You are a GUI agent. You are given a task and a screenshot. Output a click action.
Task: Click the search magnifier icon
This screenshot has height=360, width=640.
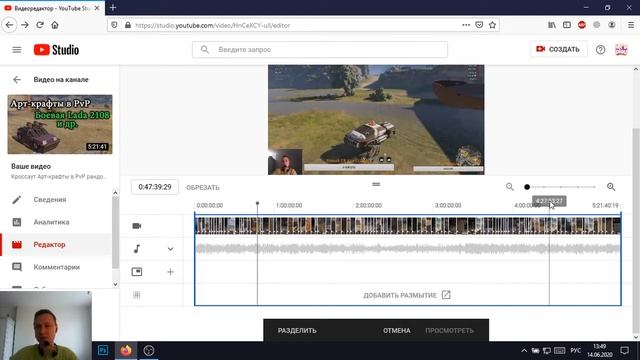205,49
